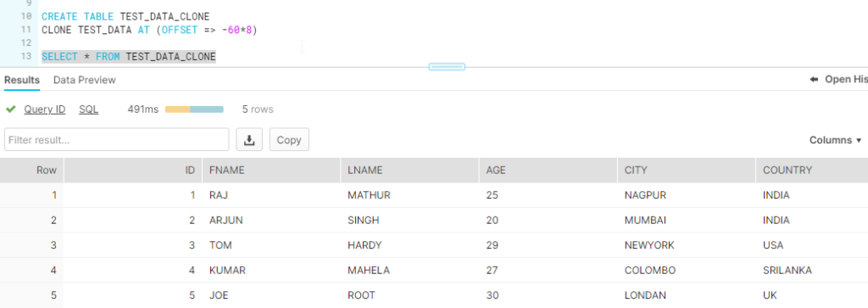Click the Open History arrow icon
The height and width of the screenshot is (308, 868).
pos(814,79)
